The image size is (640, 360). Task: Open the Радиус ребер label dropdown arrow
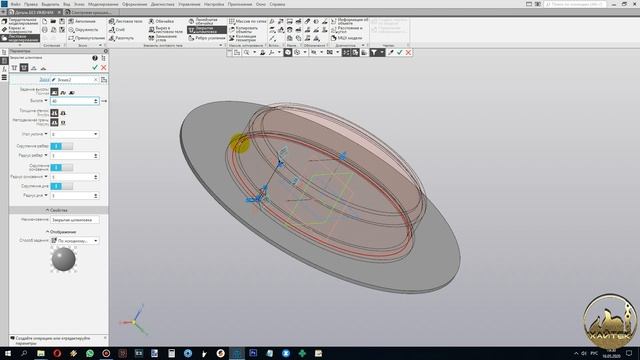coord(46,156)
